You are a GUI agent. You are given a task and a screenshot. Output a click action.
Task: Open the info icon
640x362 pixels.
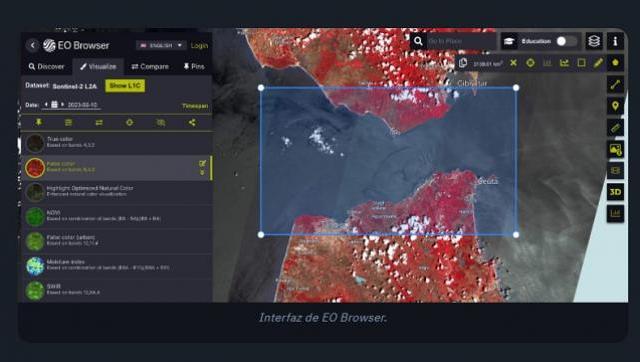click(x=616, y=41)
